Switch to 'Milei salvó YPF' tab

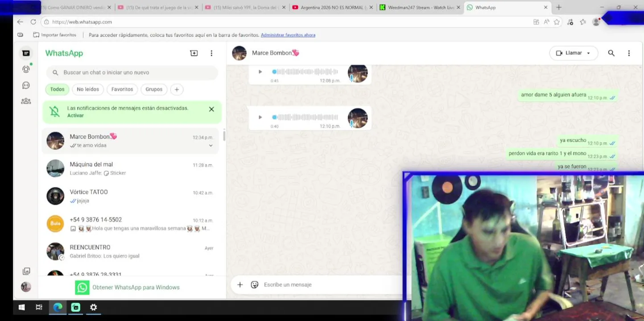245,8
